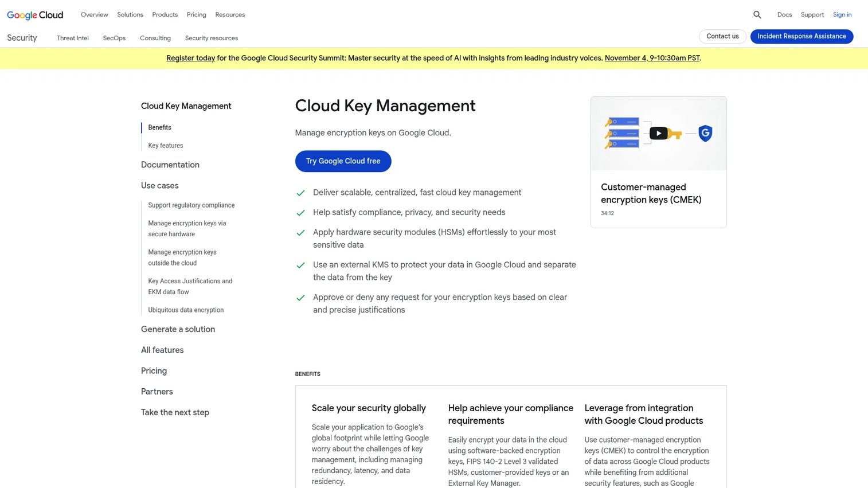Click the Google Cloud logo

pyautogui.click(x=35, y=15)
